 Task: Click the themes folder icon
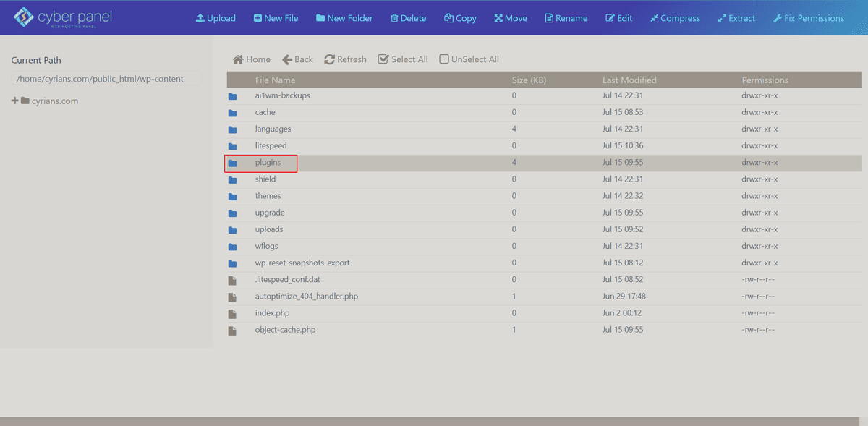pos(232,196)
